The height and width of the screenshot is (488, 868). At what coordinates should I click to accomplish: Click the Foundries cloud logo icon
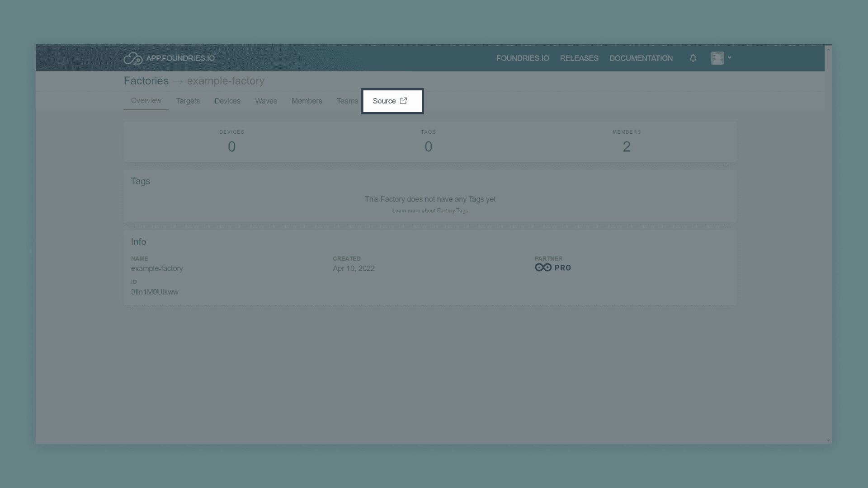pyautogui.click(x=133, y=58)
